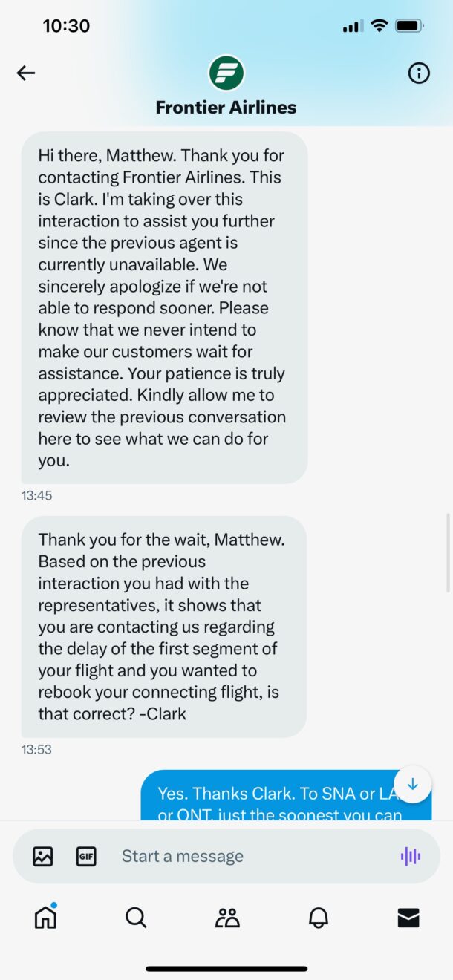The image size is (453, 980).
Task: Tap the voice message waveform icon
Action: pyautogui.click(x=410, y=856)
